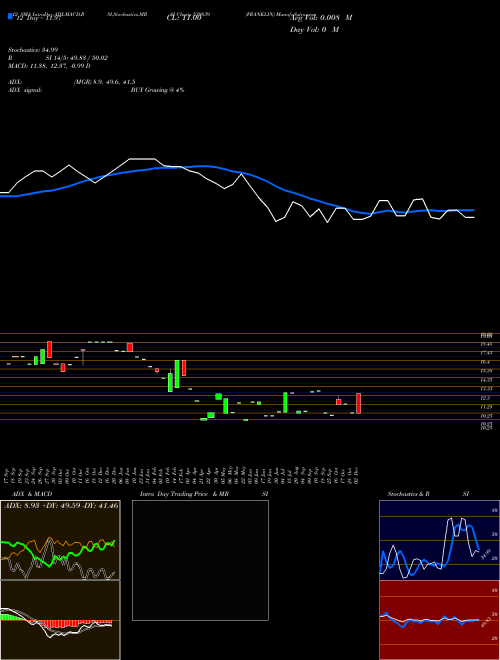Viewport: 500px width, 660px height.
Task: Select the 'Stochastics: 84.99' value
Action: tap(33, 50)
